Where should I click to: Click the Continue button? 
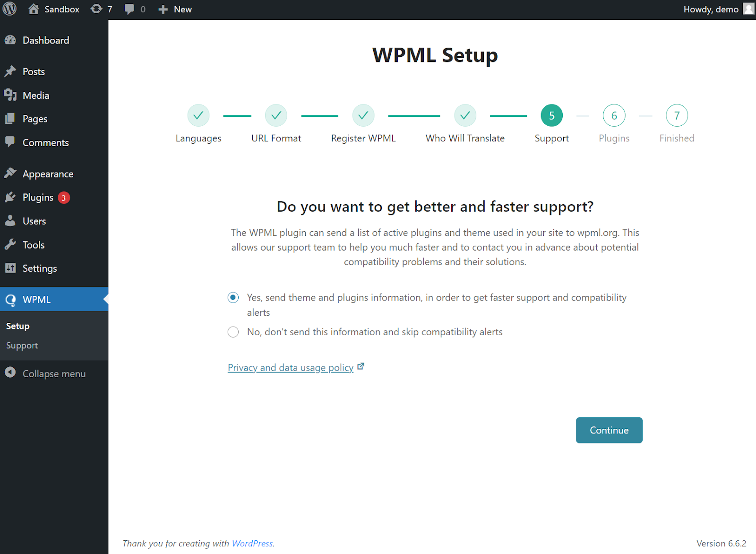click(609, 430)
